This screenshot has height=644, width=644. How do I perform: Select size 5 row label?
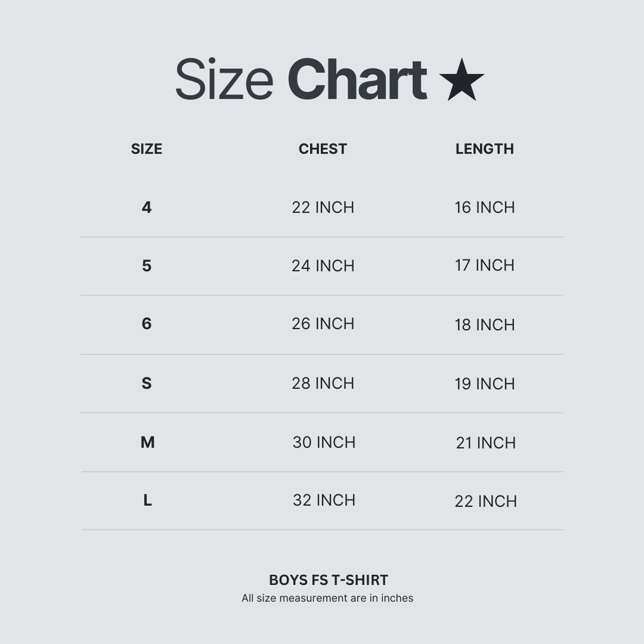pyautogui.click(x=147, y=266)
